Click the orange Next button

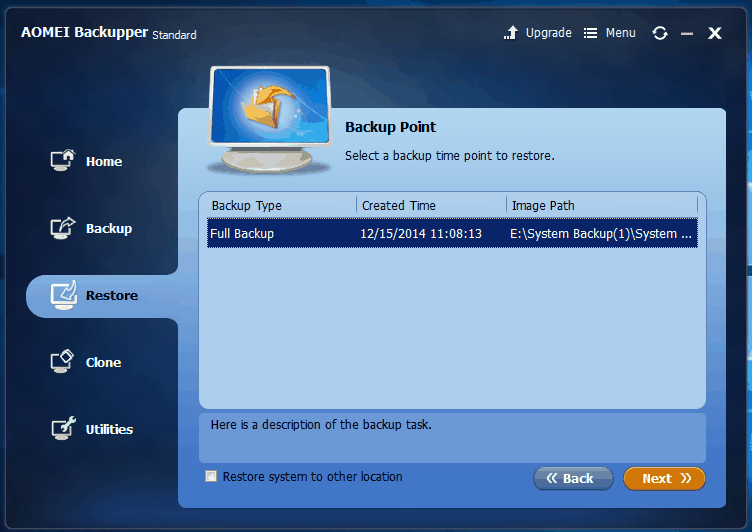click(664, 478)
